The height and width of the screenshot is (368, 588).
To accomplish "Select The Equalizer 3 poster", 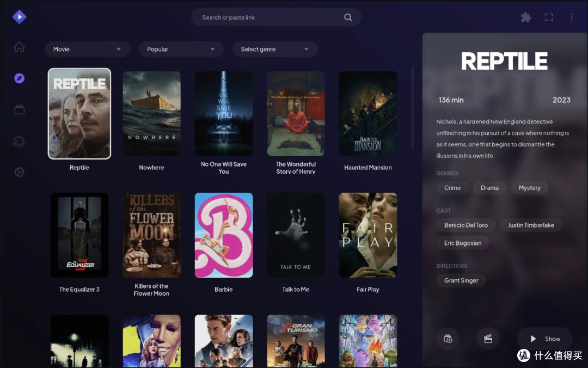I will tap(79, 235).
